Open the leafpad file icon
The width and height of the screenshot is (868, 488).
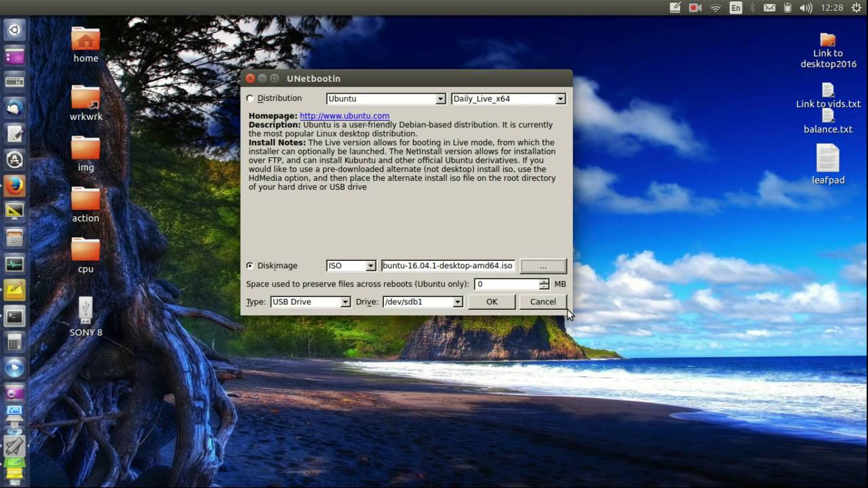pyautogui.click(x=828, y=165)
